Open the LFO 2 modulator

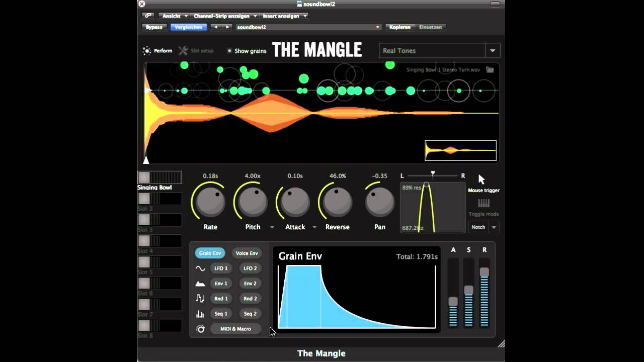(x=250, y=268)
